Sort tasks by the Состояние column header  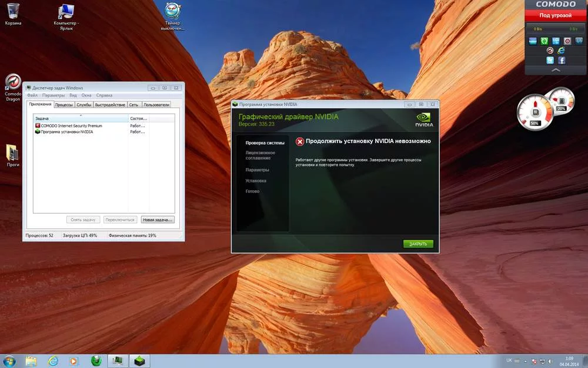coord(138,118)
